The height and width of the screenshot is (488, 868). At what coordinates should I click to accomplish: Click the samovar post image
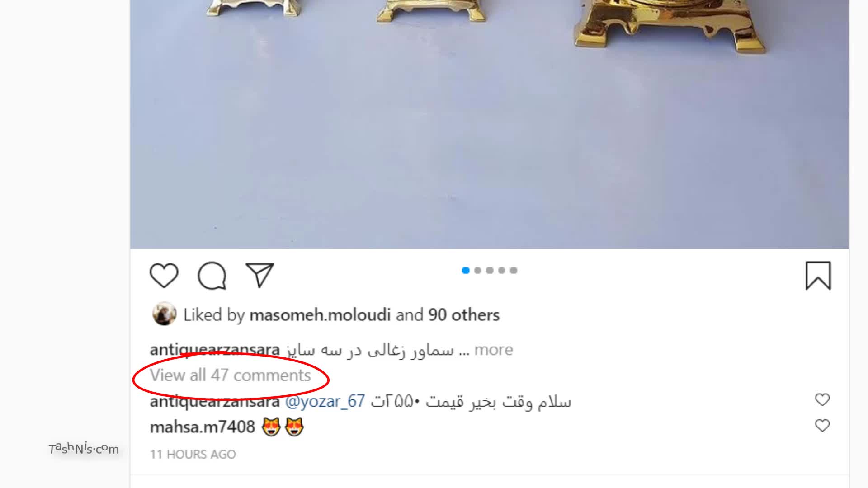tap(490, 124)
